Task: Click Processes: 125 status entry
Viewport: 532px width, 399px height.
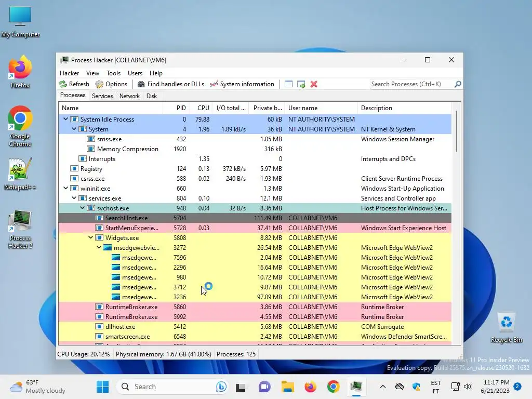Action: 236,354
